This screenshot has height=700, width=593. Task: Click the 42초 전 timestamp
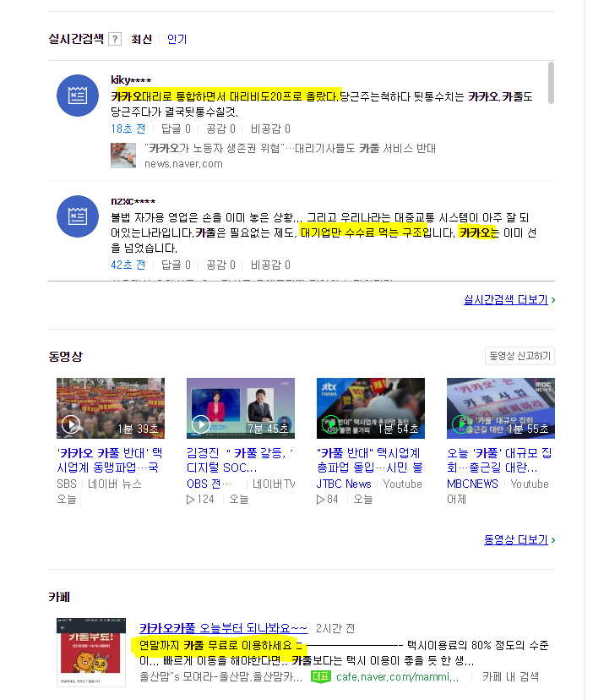coord(128,265)
